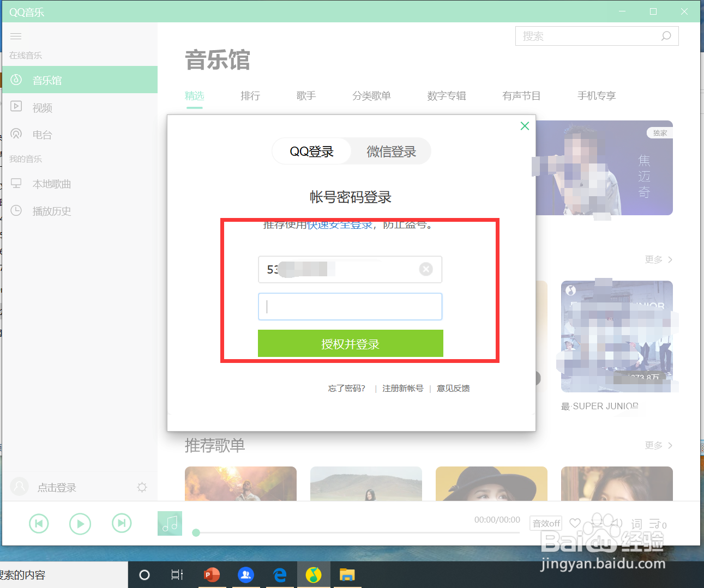Click the password input field

350,307
